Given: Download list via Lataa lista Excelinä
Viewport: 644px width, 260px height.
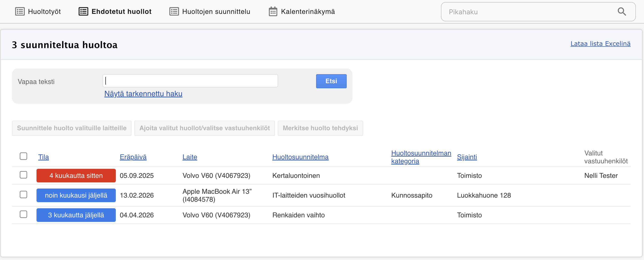Looking at the screenshot, I should click(x=600, y=44).
